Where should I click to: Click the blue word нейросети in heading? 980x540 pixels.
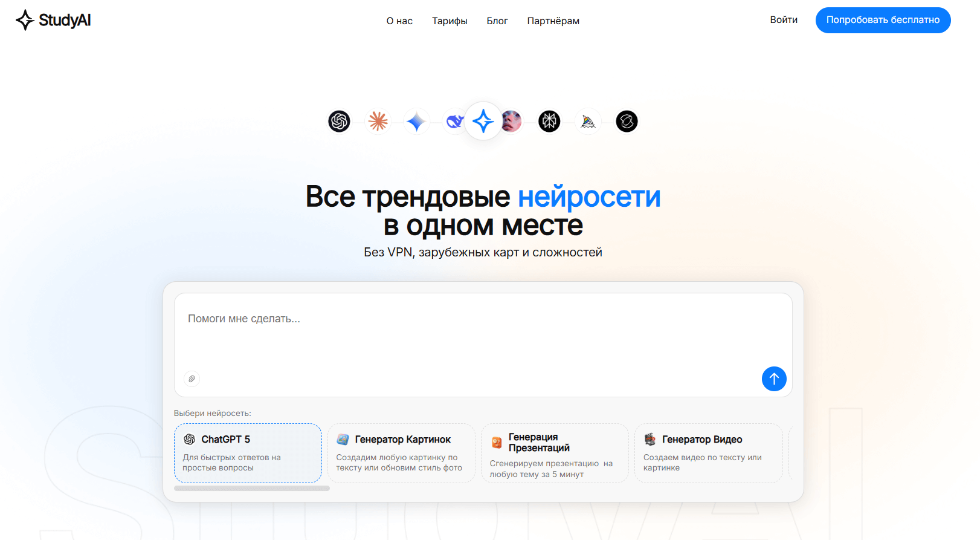589,197
